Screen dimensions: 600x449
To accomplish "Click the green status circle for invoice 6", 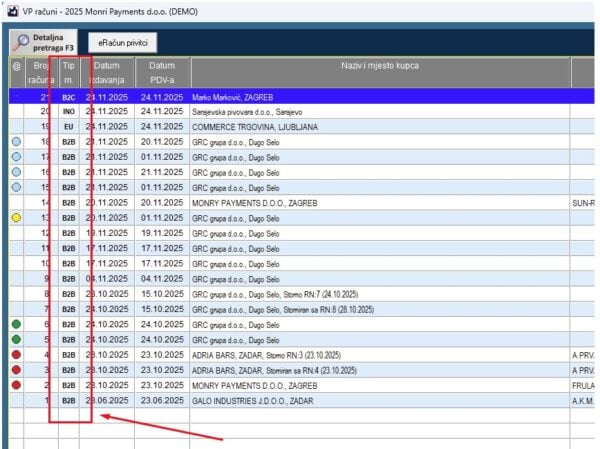I will click(16, 325).
